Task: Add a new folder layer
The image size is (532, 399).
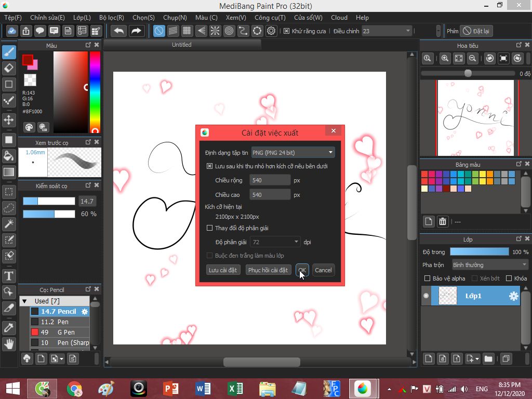Action: tap(488, 358)
